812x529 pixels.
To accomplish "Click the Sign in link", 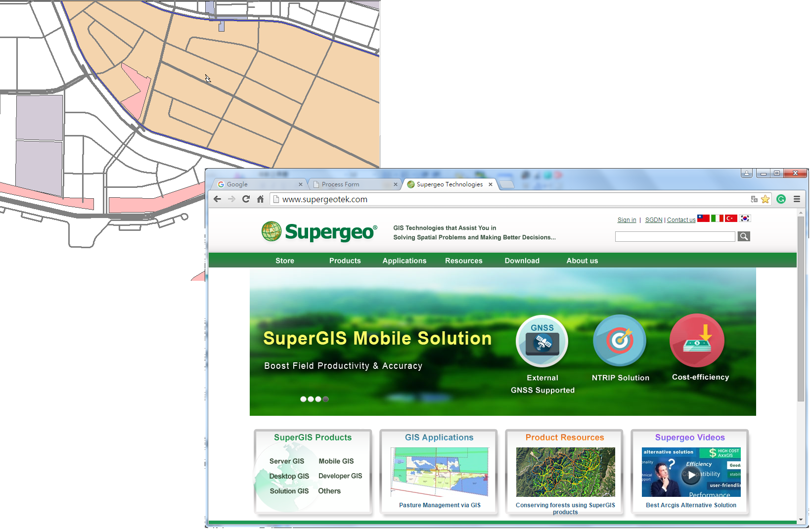I will pyautogui.click(x=627, y=220).
